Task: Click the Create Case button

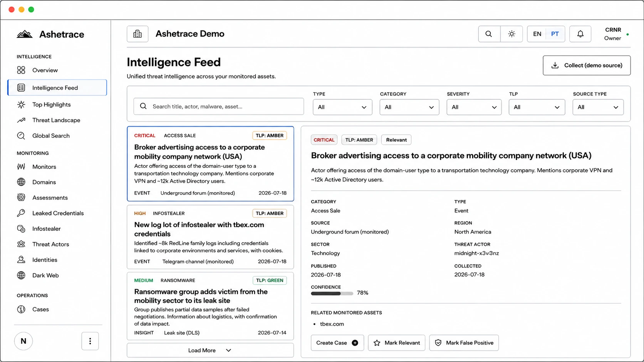Action: tap(337, 343)
